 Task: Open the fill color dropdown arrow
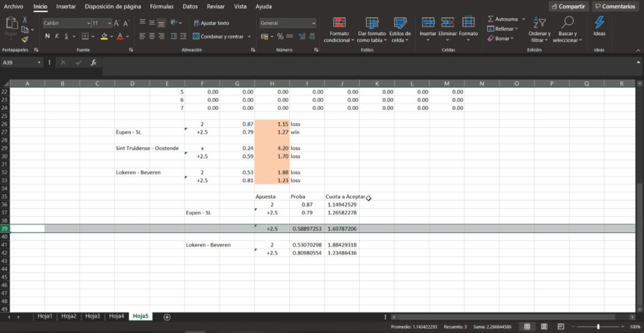click(x=111, y=36)
